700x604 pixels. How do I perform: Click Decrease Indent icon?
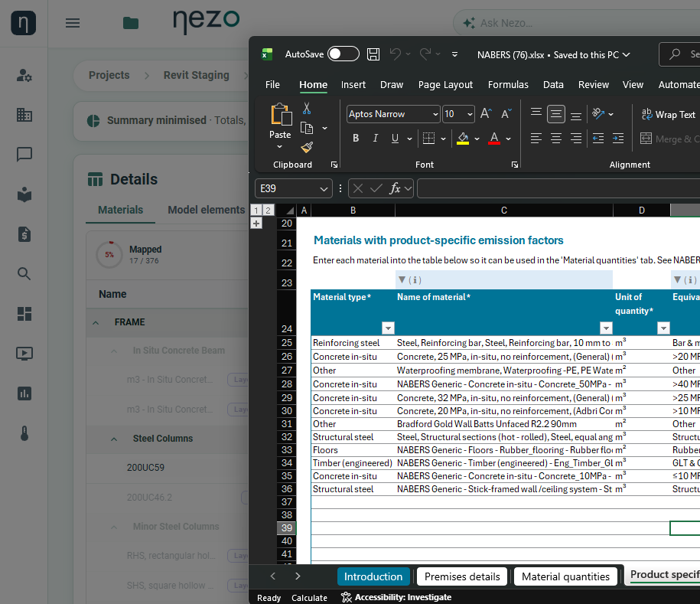tap(598, 139)
